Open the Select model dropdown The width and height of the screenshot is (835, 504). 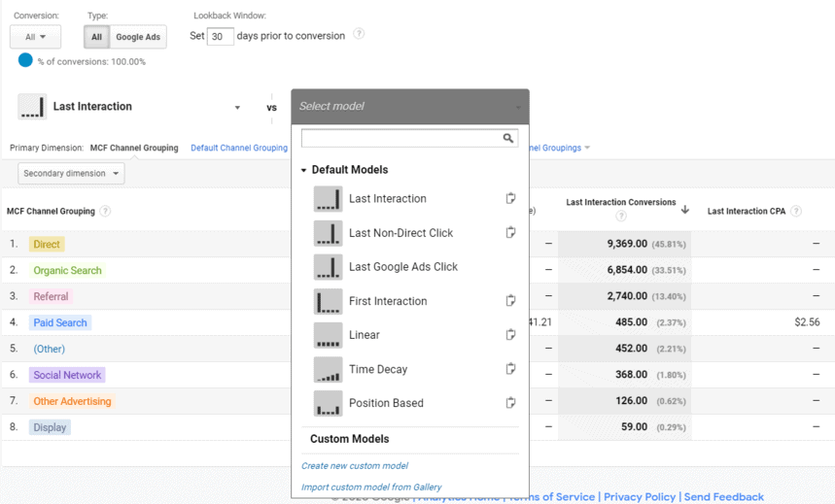point(410,107)
